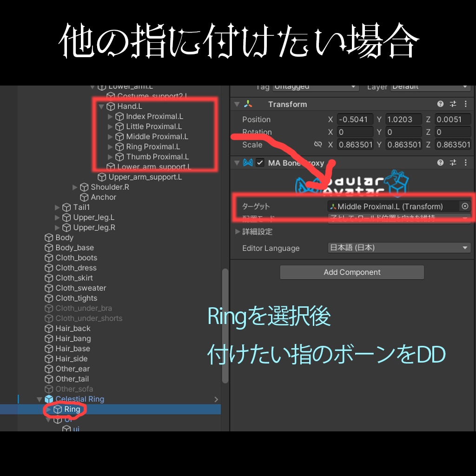The height and width of the screenshot is (476, 476).
Task: Select Hair_bang in hierarchy
Action: click(x=73, y=338)
